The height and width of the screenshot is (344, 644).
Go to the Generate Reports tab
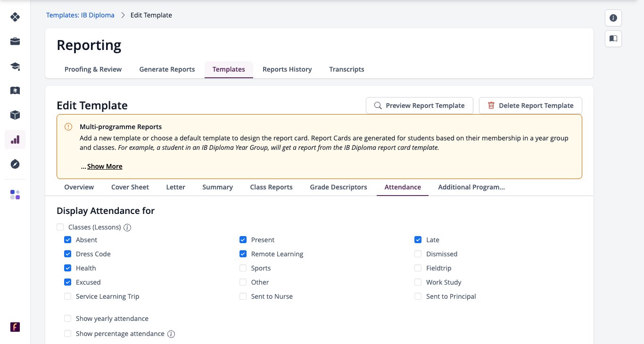167,69
